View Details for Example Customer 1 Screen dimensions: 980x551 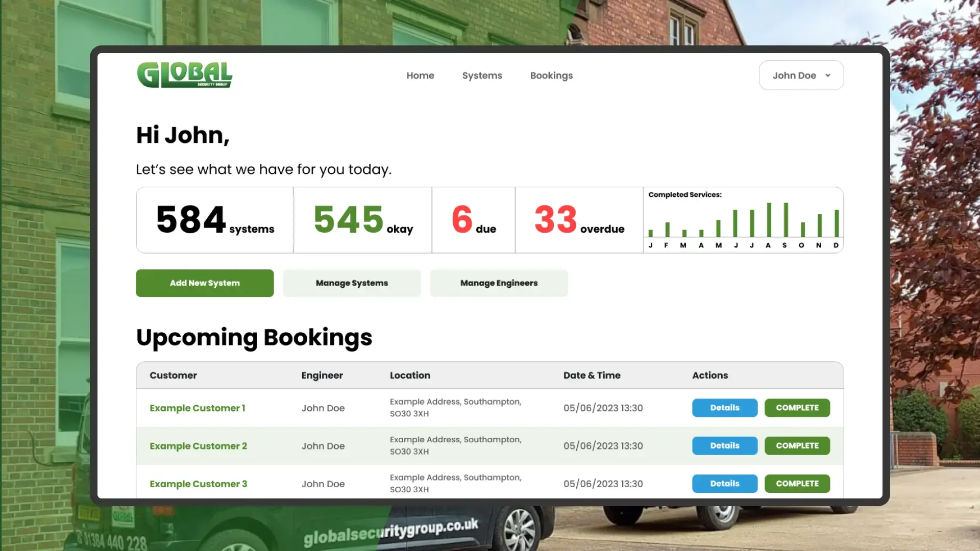point(724,408)
